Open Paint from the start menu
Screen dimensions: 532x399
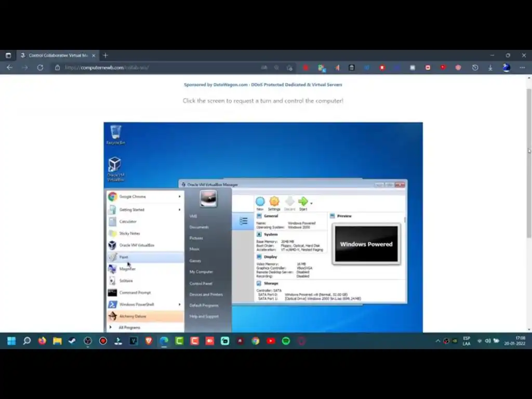tap(145, 257)
